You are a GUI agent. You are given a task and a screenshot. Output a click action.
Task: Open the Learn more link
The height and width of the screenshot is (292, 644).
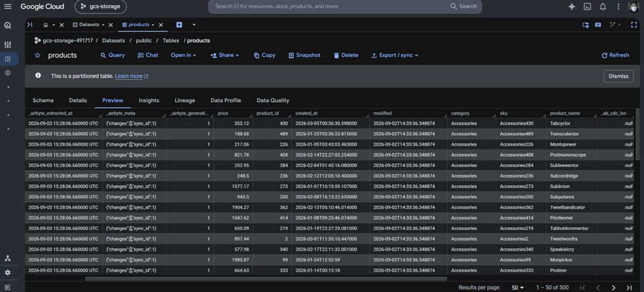131,76
